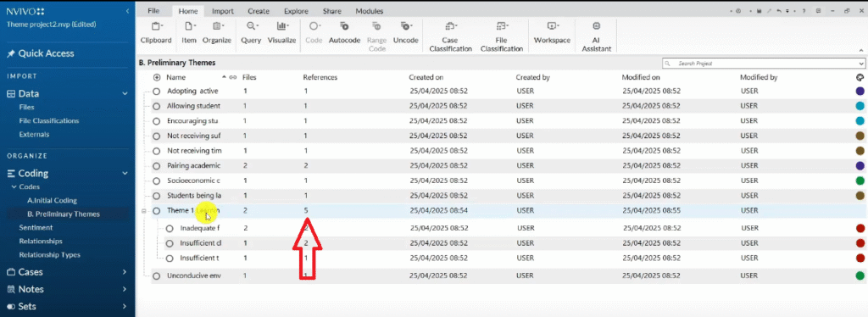Click the Range Code ribbon icon
The width and height of the screenshot is (868, 317).
click(x=376, y=26)
